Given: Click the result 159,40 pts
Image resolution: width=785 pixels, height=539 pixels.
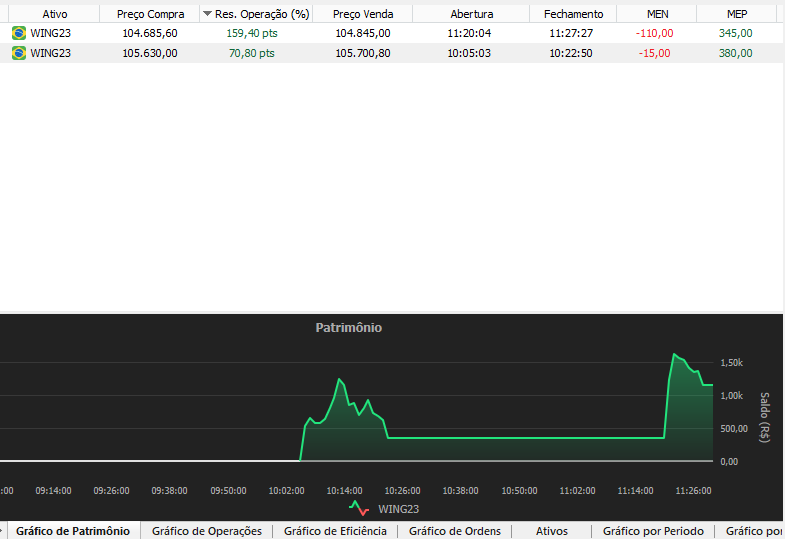Looking at the screenshot, I should coord(252,33).
